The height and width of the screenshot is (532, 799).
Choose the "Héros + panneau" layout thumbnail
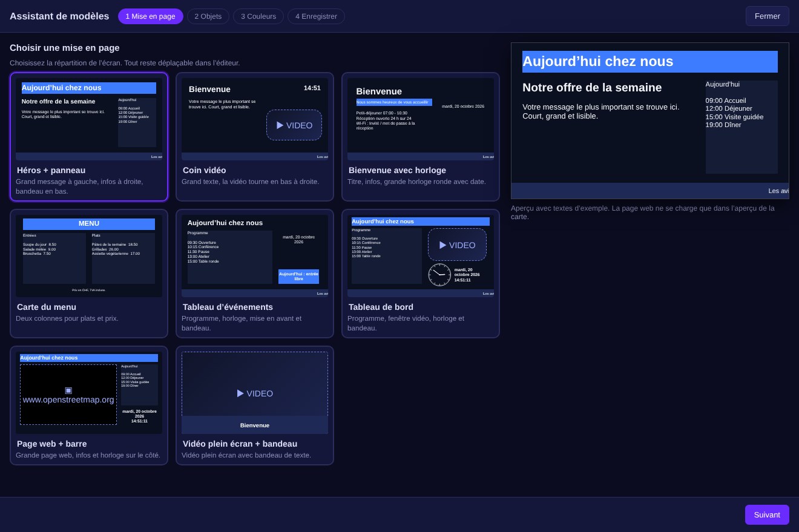(89, 119)
